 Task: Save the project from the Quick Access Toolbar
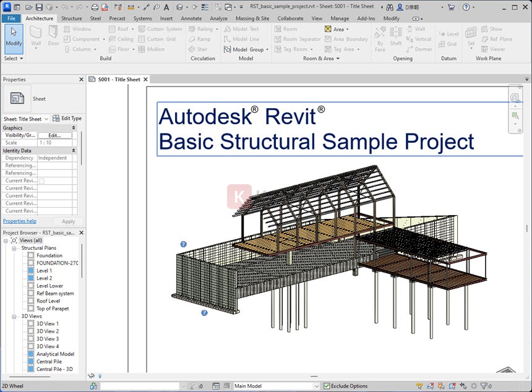pyautogui.click(x=39, y=7)
